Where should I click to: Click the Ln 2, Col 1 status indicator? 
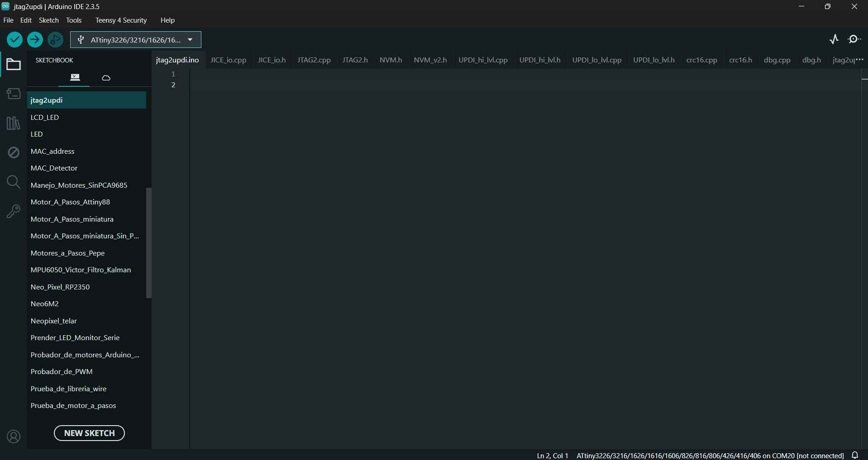tap(552, 455)
